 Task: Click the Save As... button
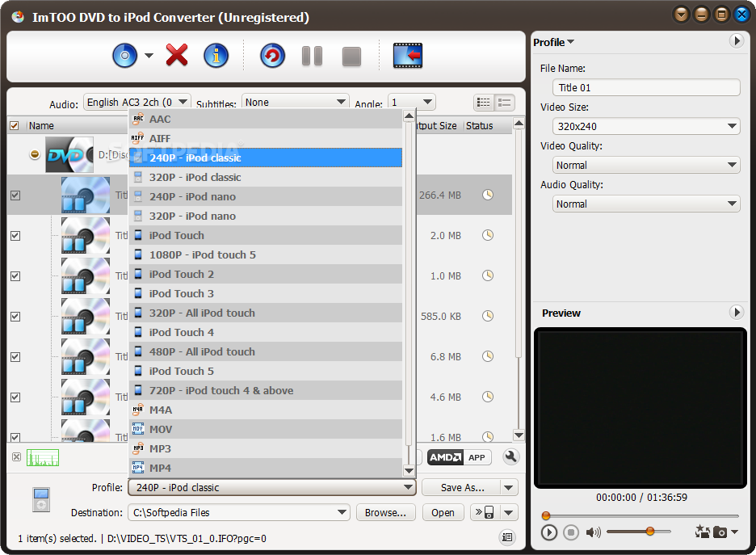point(461,487)
